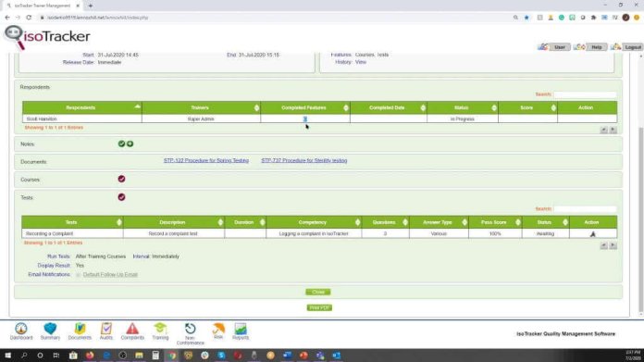Sort tests table by Competency column
Viewport: 644px width, 362px height.
coord(314,222)
